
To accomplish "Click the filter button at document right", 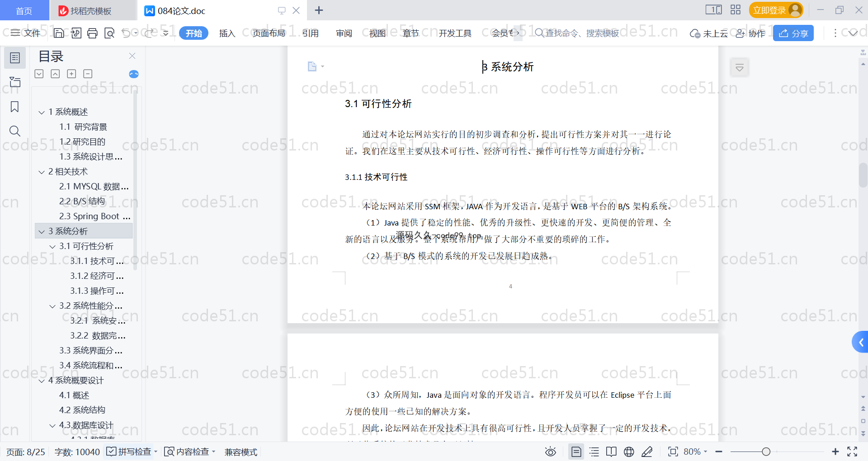I will point(739,67).
